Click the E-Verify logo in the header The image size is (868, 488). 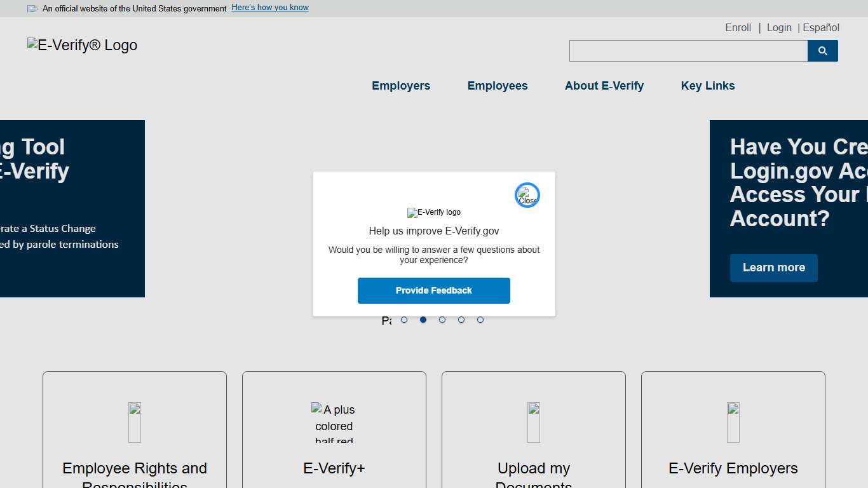pyautogui.click(x=81, y=44)
